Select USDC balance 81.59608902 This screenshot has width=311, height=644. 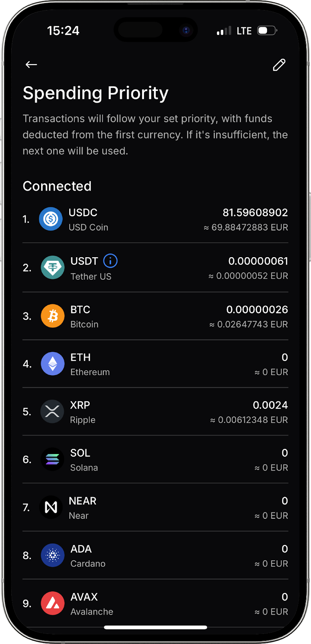(255, 213)
